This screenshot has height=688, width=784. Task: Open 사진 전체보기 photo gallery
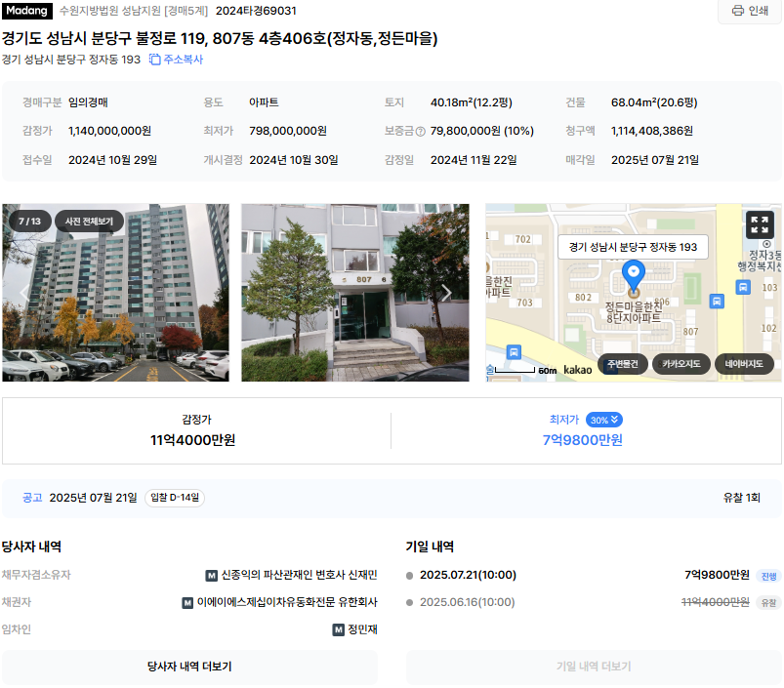coord(89,222)
